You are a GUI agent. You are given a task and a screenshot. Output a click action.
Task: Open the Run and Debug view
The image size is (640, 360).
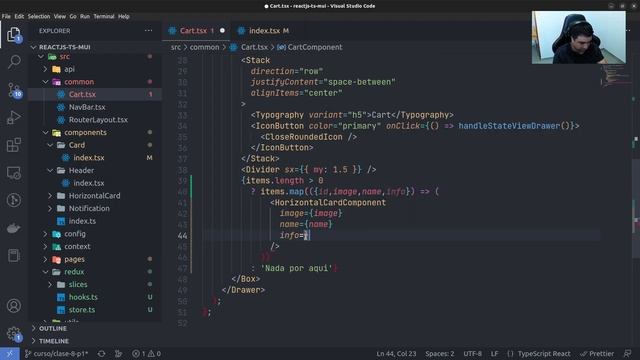[13, 118]
